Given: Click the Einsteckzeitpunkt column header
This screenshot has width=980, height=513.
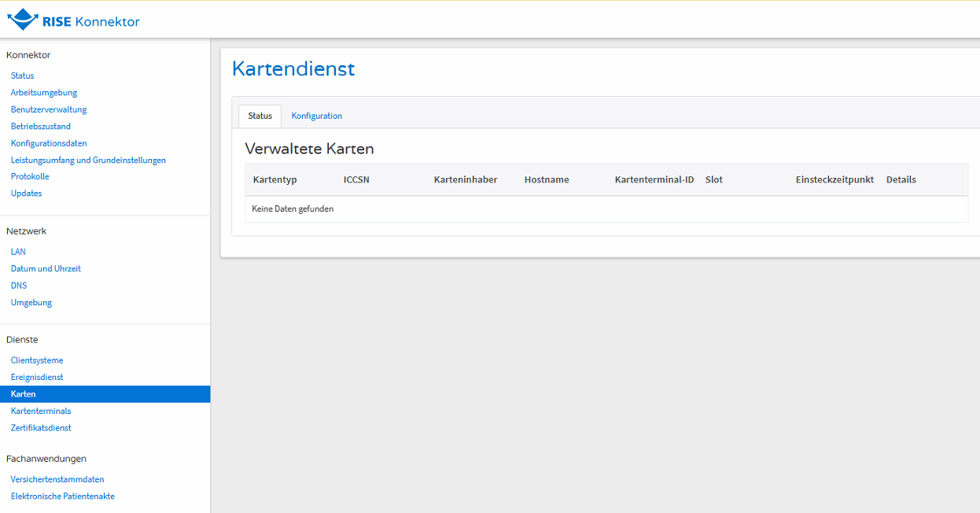Looking at the screenshot, I should 835,179.
